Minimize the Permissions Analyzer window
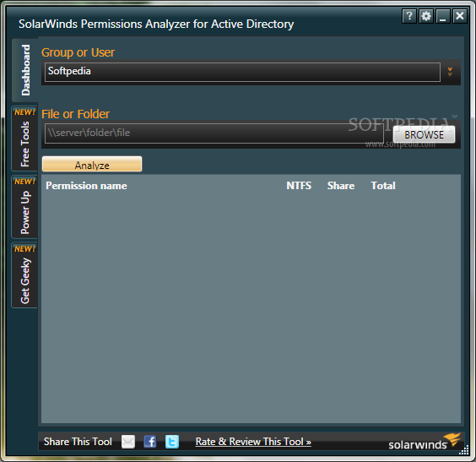The image size is (476, 462). point(443,16)
